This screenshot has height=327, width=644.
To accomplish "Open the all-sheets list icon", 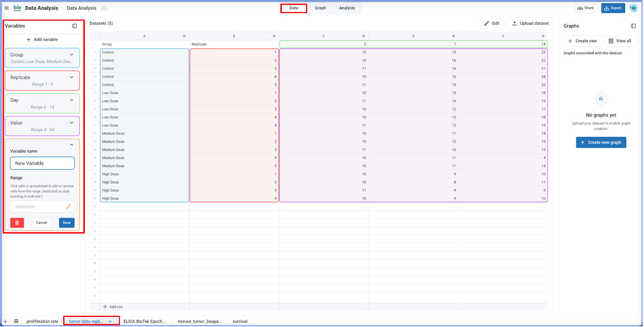I will (16, 321).
